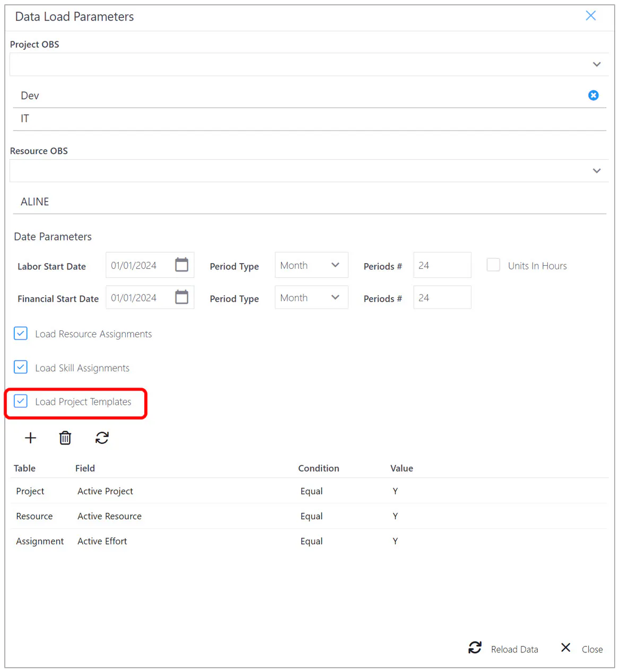Click the Close button at bottom

click(x=582, y=649)
